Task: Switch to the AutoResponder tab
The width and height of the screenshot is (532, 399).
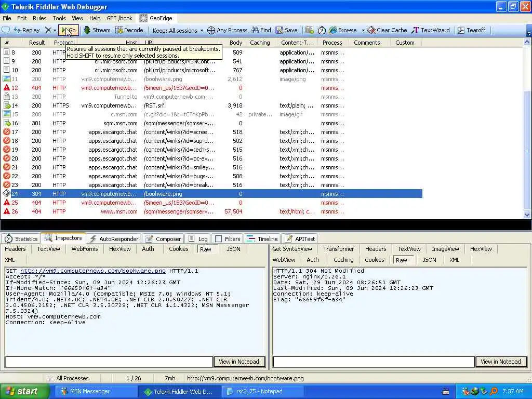Action: pyautogui.click(x=114, y=239)
